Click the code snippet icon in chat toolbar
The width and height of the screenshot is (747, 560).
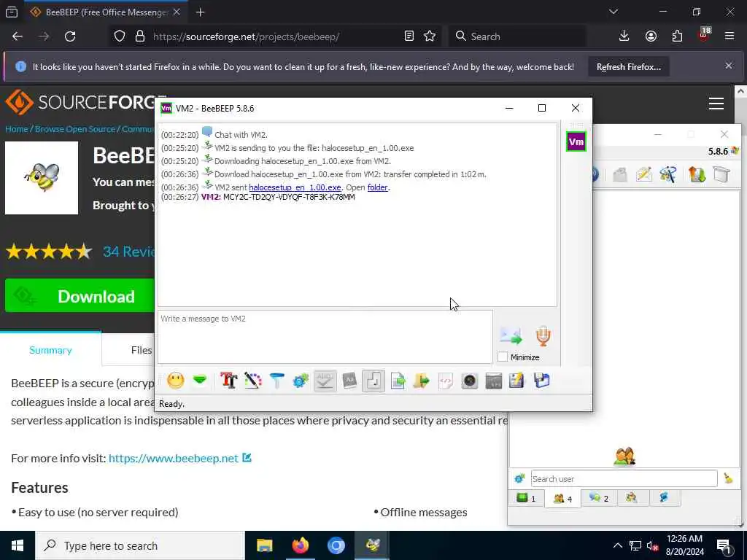click(446, 381)
